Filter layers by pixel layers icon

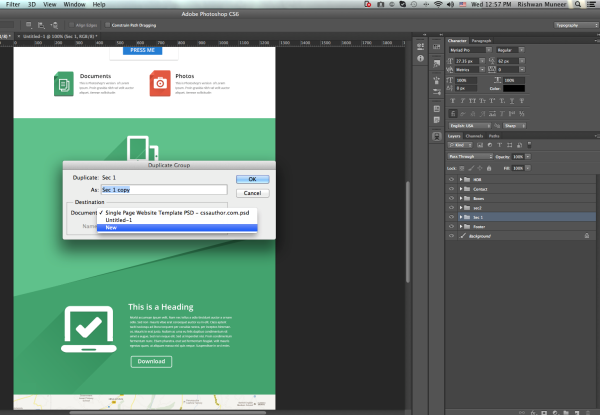[x=480, y=145]
